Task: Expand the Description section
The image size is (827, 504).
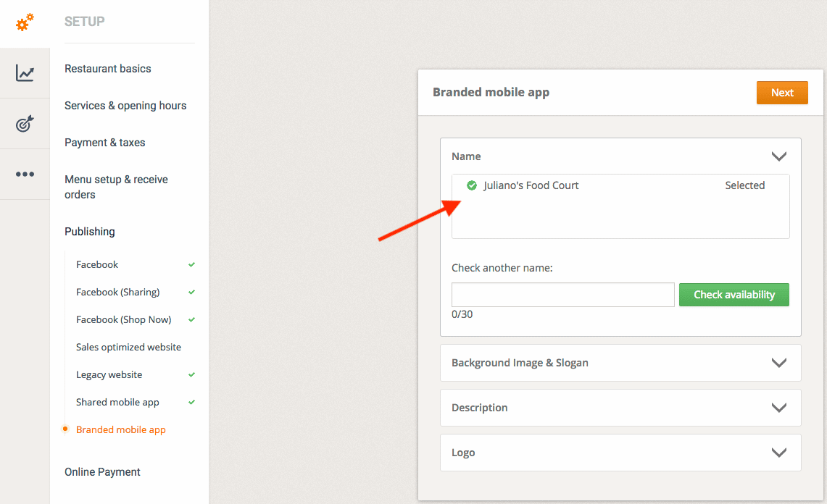Action: pos(779,408)
